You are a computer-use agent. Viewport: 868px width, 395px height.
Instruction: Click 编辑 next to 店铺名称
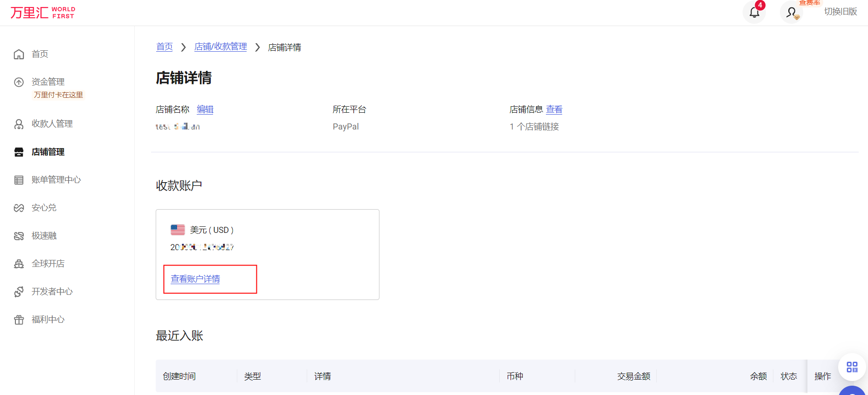[x=205, y=109]
